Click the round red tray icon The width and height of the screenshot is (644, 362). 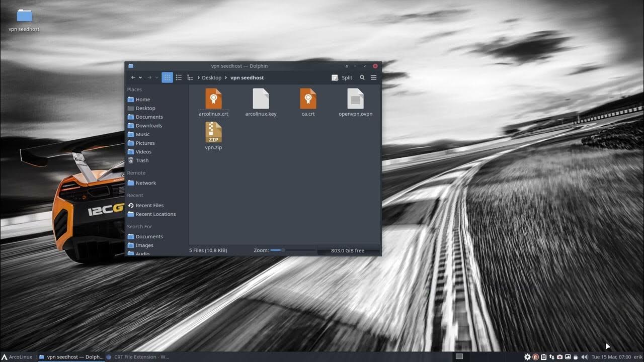coord(536,357)
